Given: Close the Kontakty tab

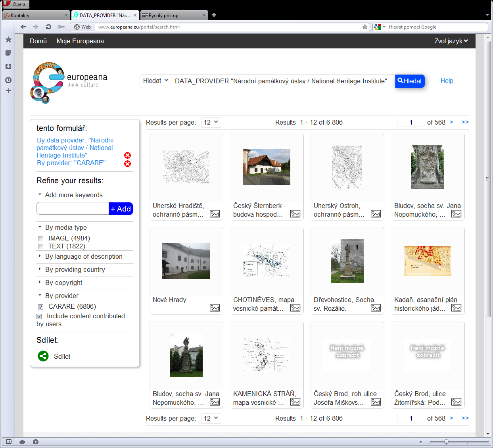Looking at the screenshot, I should click(x=66, y=15).
